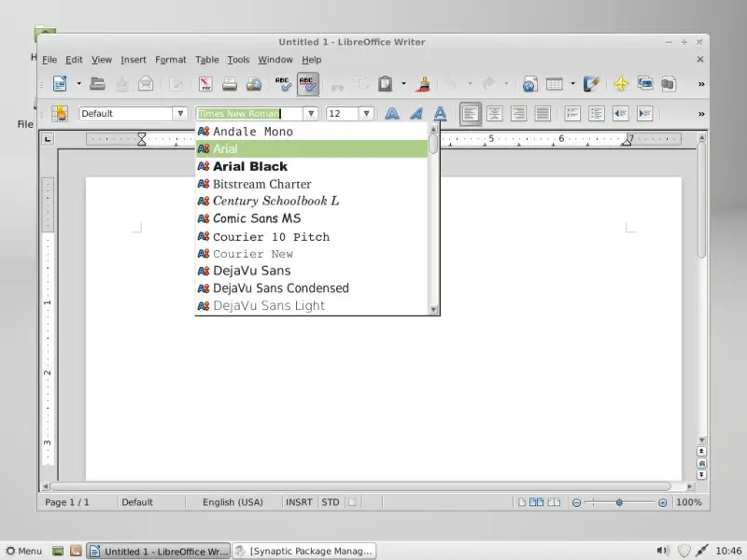Insert a hyperlink using the globe icon

pyautogui.click(x=529, y=84)
